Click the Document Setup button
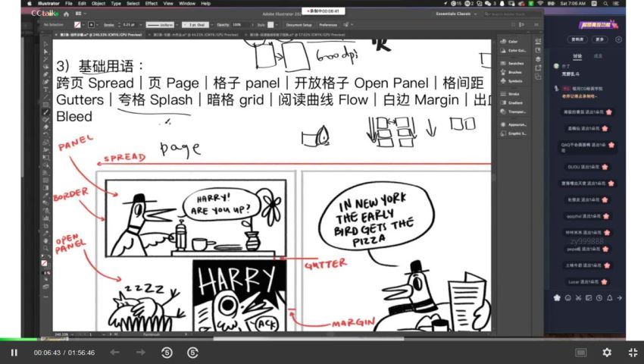The image size is (644, 364). pyautogui.click(x=299, y=25)
